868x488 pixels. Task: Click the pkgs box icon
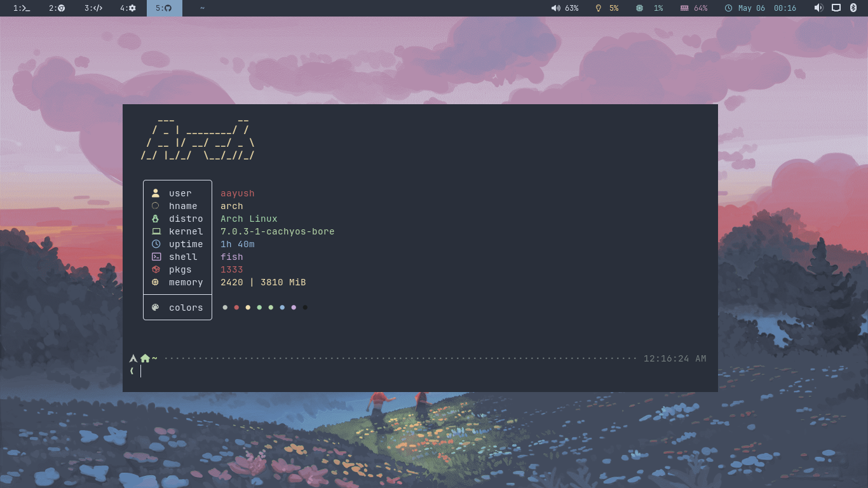[x=156, y=269]
